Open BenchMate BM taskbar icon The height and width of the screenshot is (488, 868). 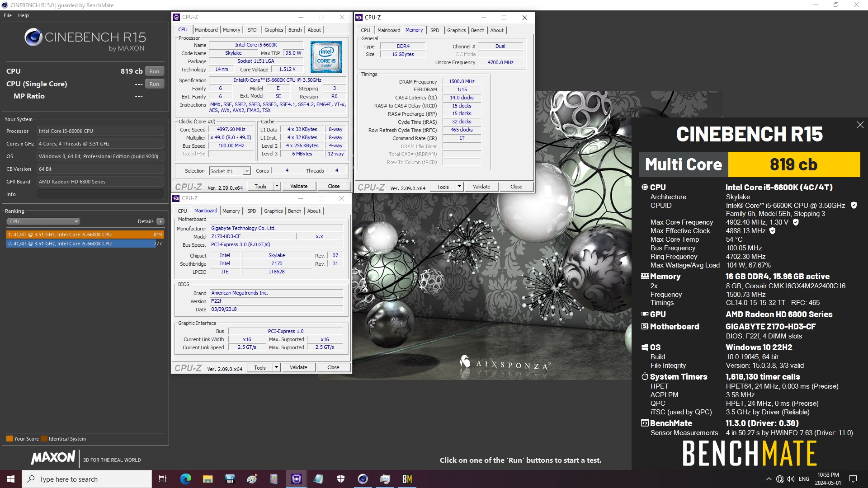(x=407, y=479)
